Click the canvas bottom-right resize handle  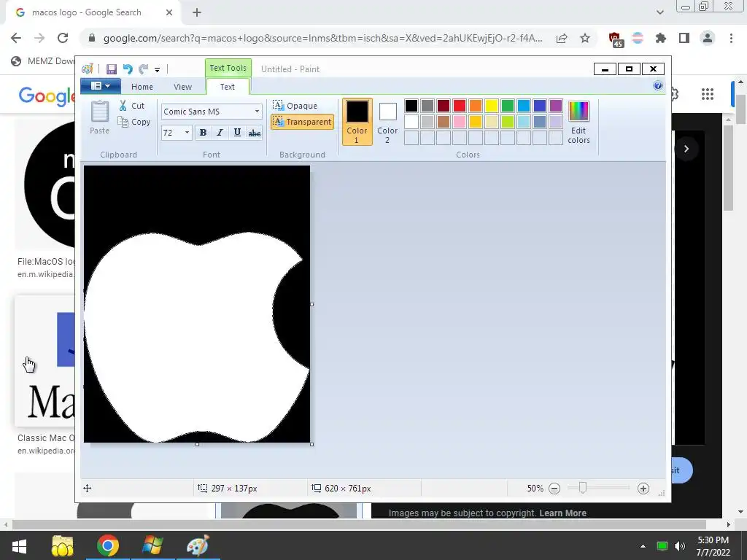[x=311, y=444]
